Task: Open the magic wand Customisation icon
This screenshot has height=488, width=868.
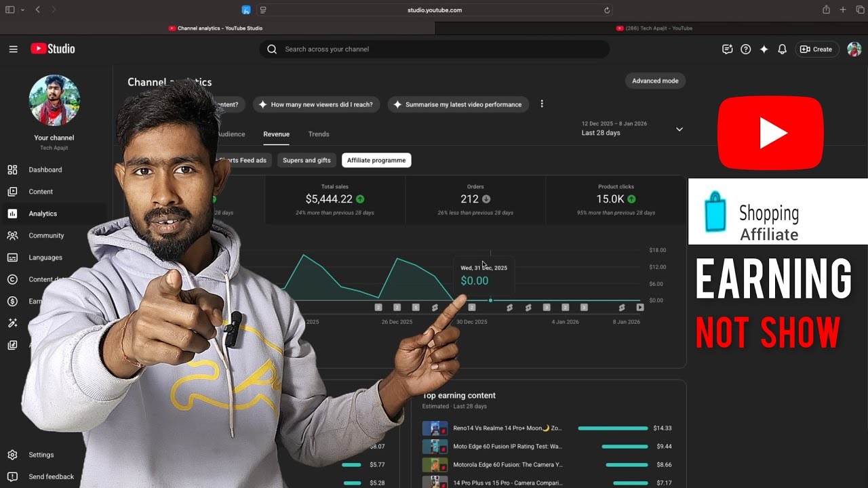Action: click(12, 323)
